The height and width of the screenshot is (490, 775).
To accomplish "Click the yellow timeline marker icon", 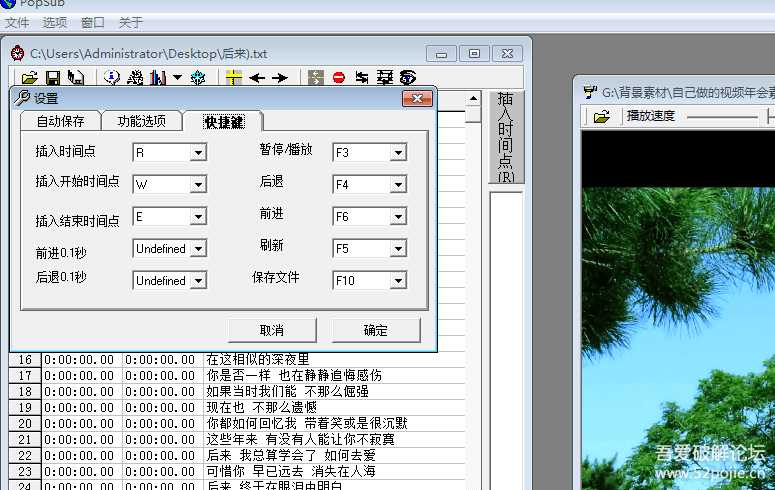I will (x=234, y=77).
